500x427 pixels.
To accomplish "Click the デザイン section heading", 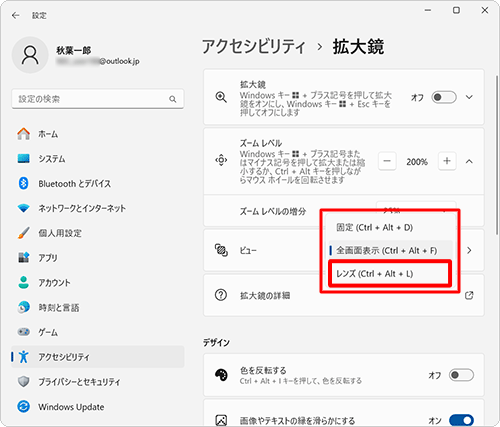I will tap(216, 342).
